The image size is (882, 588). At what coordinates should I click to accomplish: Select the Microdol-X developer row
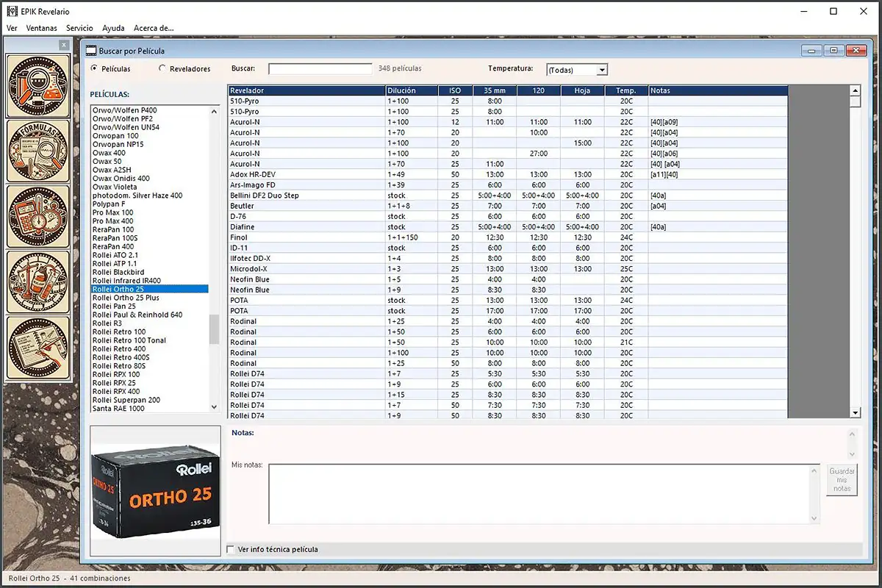(x=508, y=269)
